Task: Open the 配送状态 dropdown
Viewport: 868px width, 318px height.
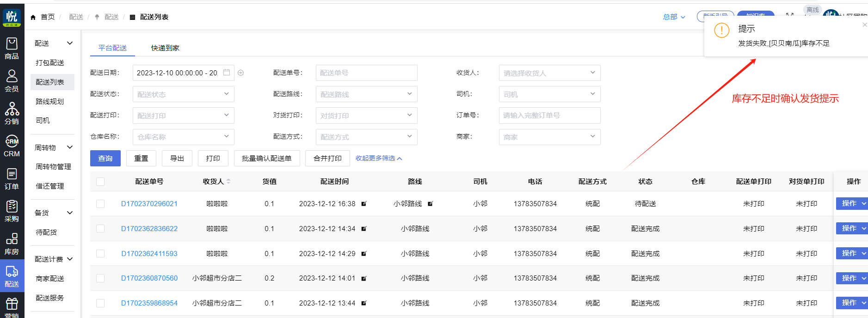Action: [184, 94]
